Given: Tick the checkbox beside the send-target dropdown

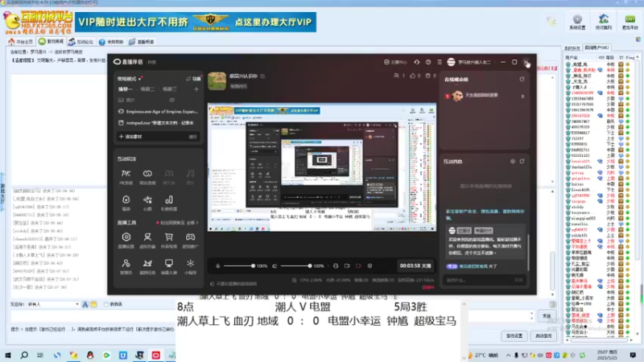Looking at the screenshot, I should pos(106,304).
